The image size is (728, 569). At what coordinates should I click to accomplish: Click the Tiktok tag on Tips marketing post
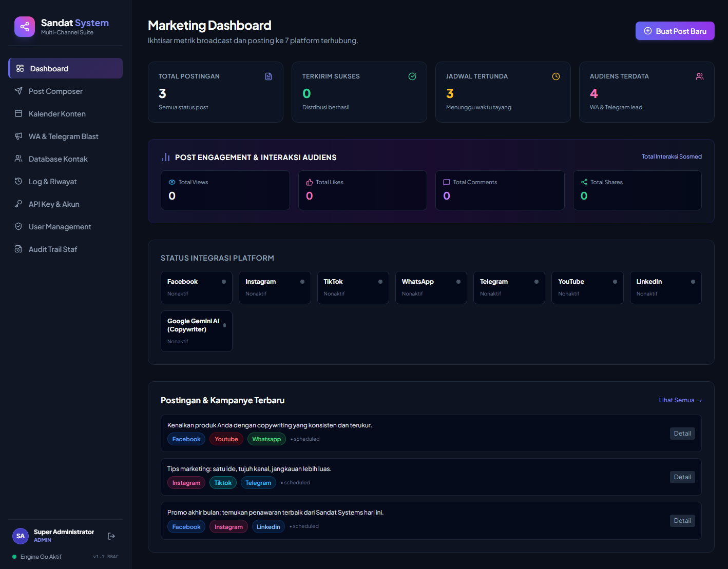pos(223,483)
